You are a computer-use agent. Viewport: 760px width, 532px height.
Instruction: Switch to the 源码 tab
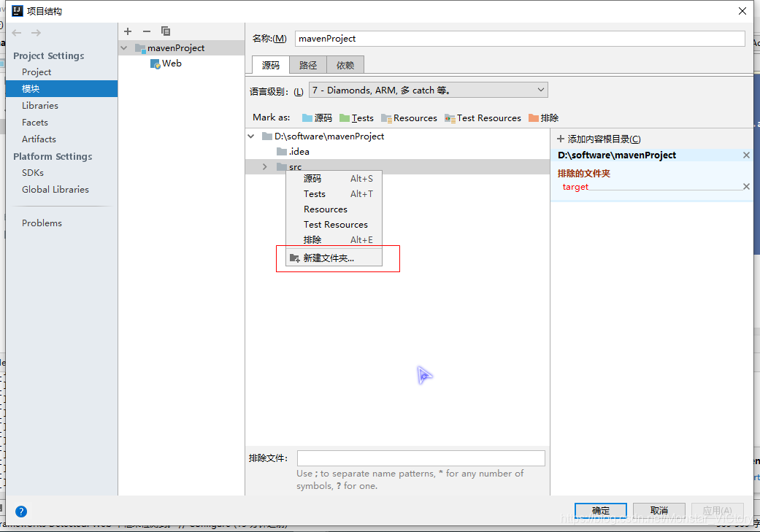pyautogui.click(x=271, y=65)
